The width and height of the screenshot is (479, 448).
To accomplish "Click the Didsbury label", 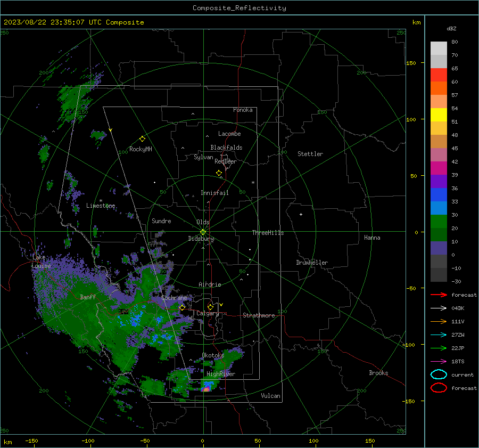I will (201, 239).
